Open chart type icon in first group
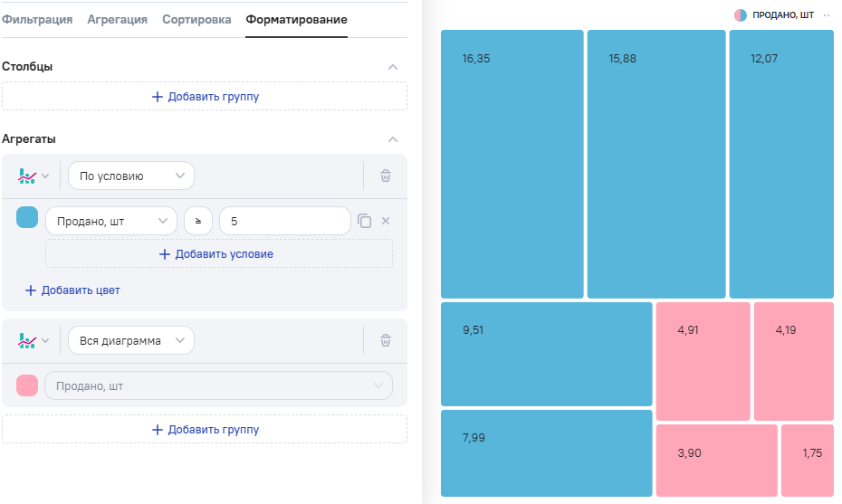Image resolution: width=842 pixels, height=504 pixels. (33, 176)
